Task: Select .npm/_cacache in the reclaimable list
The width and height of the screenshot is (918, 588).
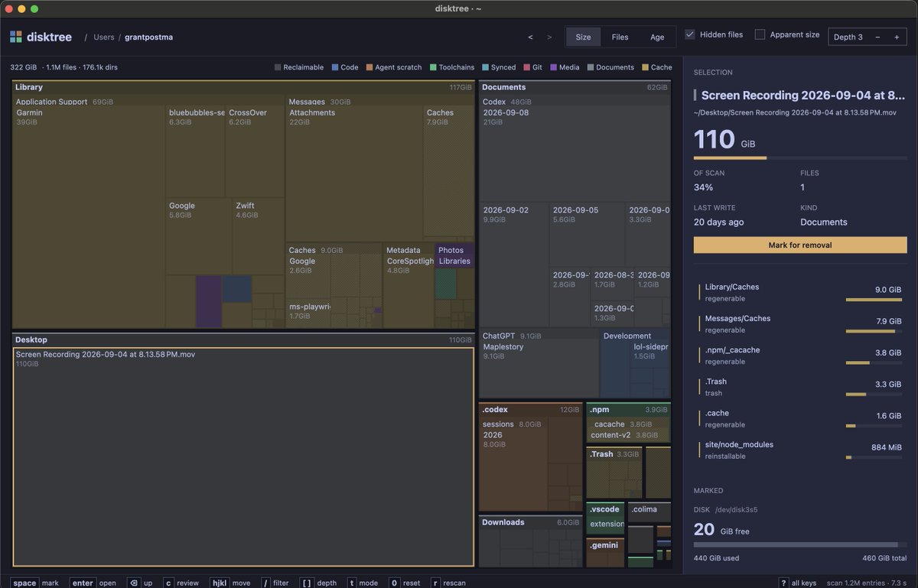Action: tap(800, 356)
